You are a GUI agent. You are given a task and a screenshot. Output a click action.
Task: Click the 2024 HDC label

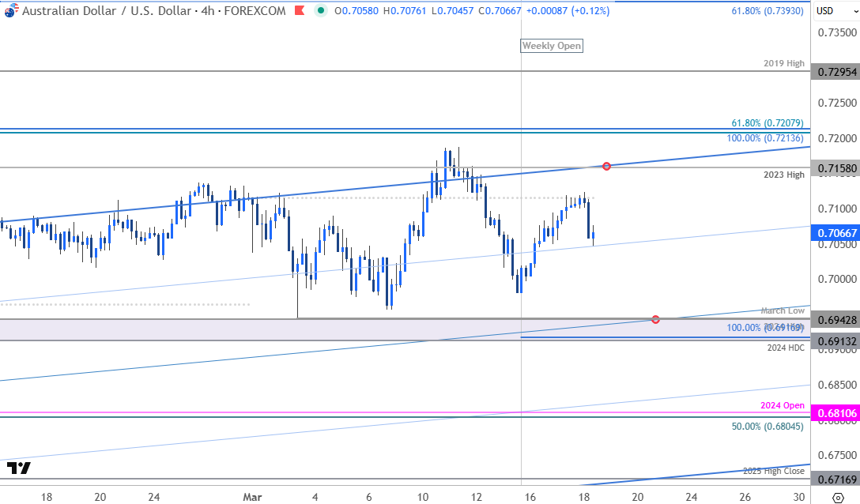tap(786, 348)
